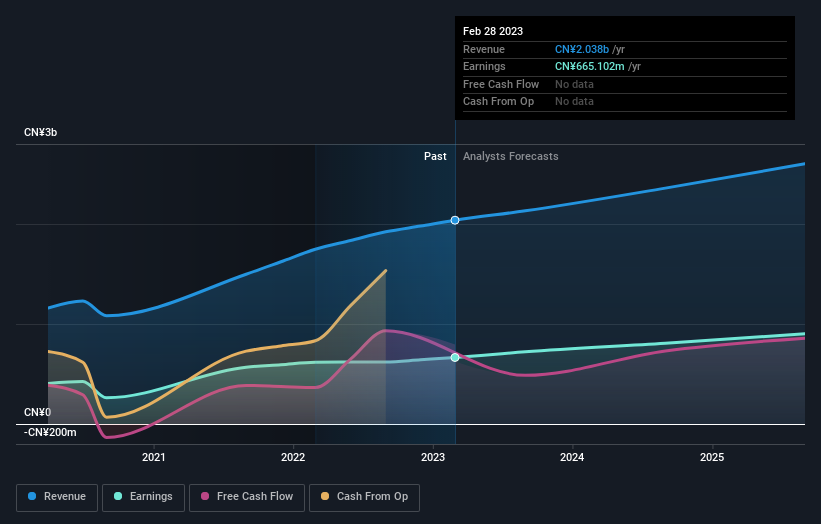Toggle the Revenue legend series
Image resolution: width=821 pixels, height=524 pixels.
pyautogui.click(x=57, y=497)
